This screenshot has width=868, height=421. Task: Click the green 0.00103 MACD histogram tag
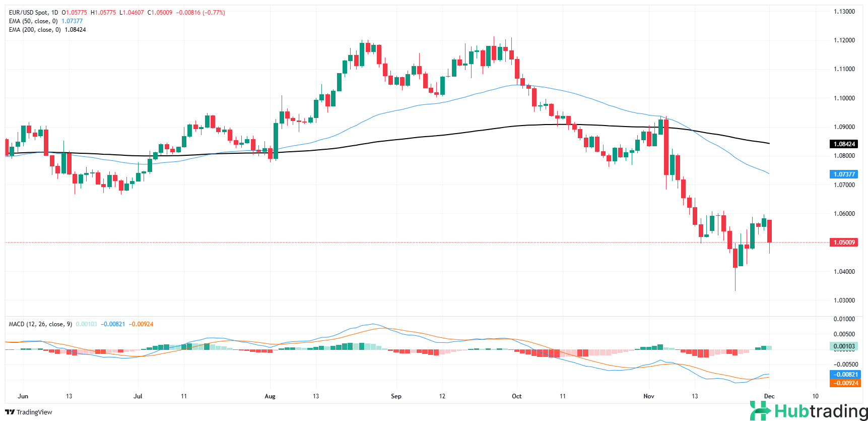pyautogui.click(x=844, y=346)
